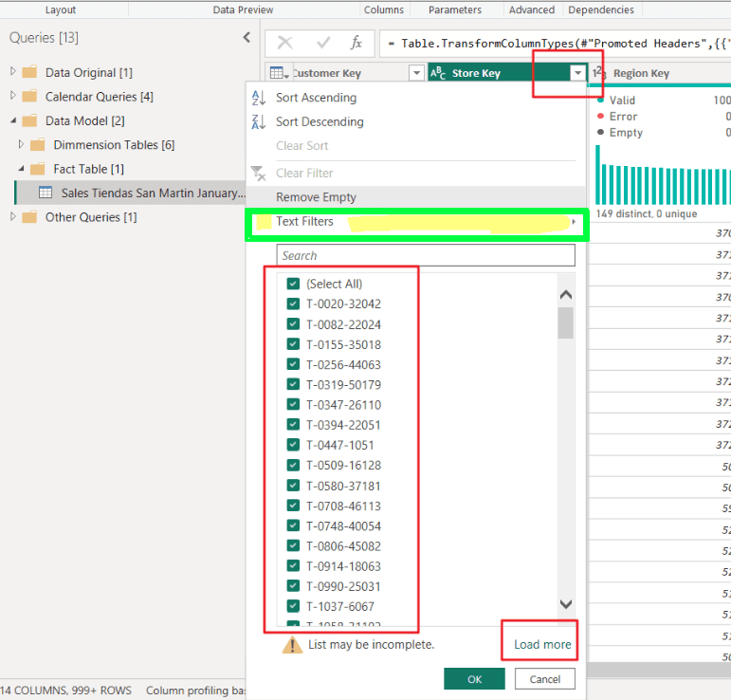Click the values list scrollbar thumb
The image size is (731, 700).
(x=565, y=322)
